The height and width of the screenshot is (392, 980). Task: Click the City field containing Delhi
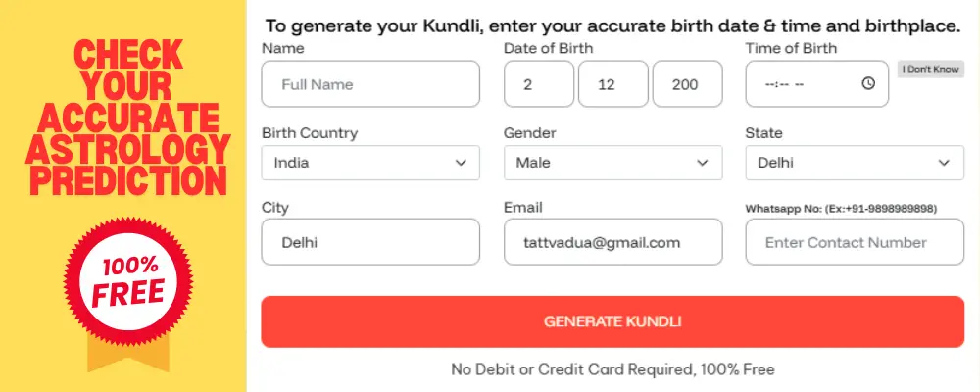[370, 242]
